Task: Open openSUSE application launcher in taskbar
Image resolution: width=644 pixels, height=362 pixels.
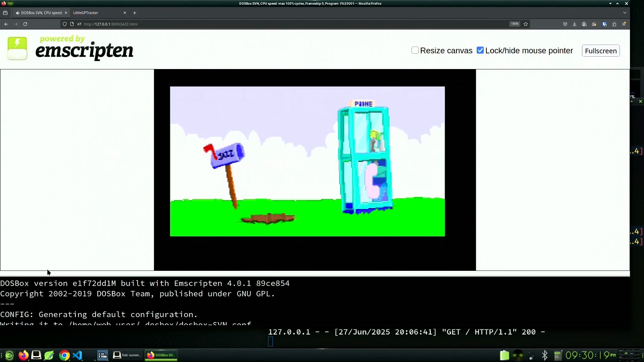Action: click(9, 355)
